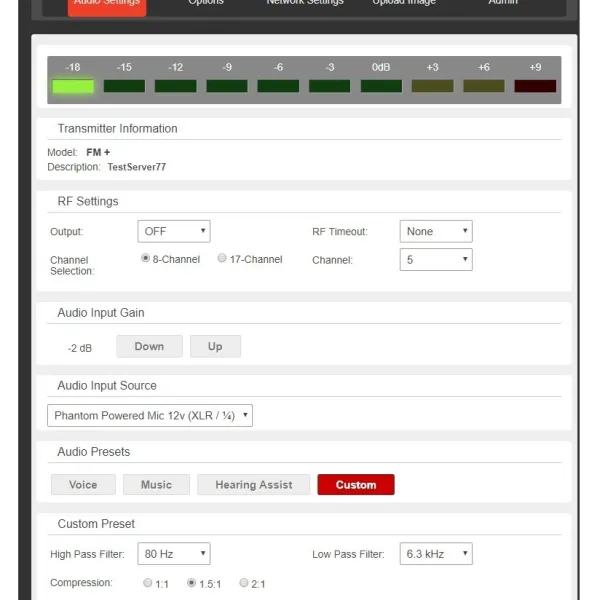Set compression to 1:1

click(148, 583)
